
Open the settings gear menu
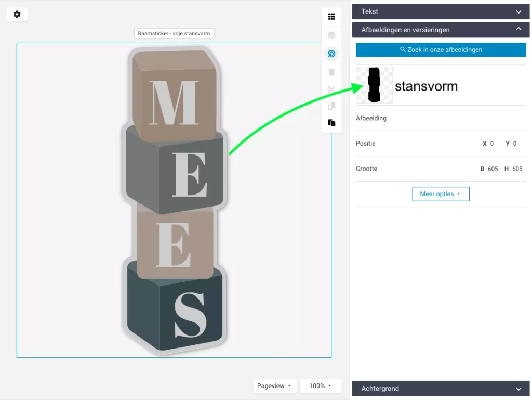coord(17,15)
